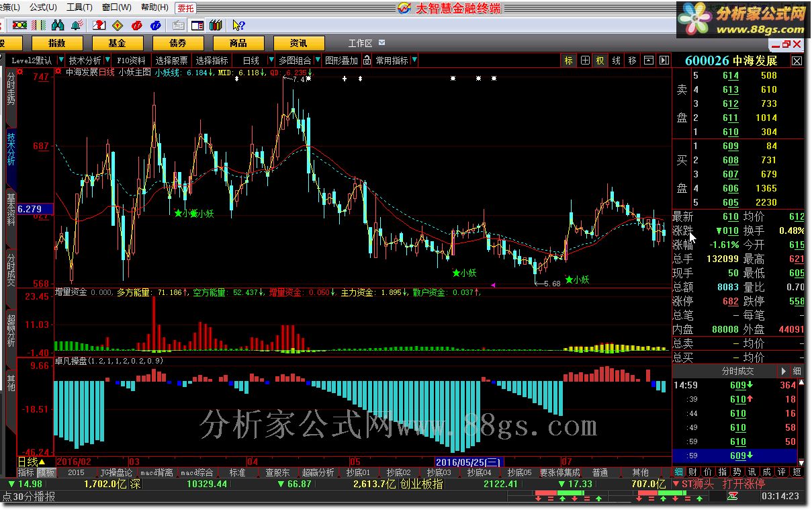
Task: Click the window layout panel icon
Action: coord(197,25)
